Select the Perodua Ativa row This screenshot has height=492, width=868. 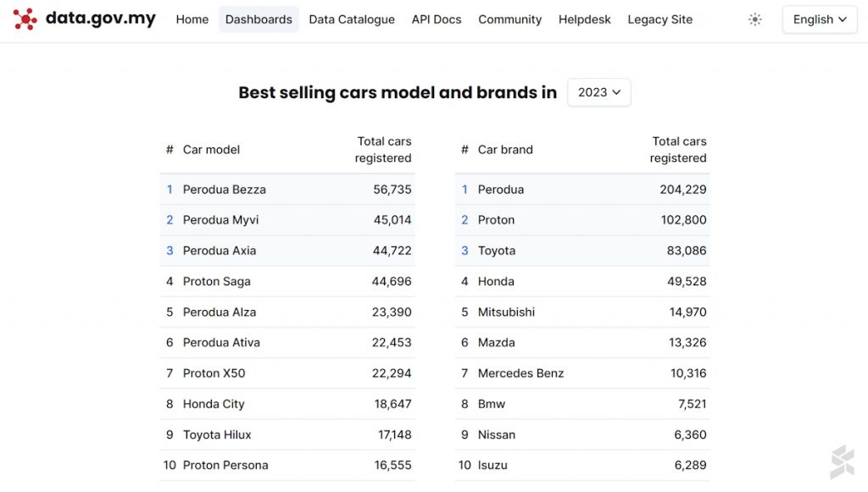click(x=287, y=343)
